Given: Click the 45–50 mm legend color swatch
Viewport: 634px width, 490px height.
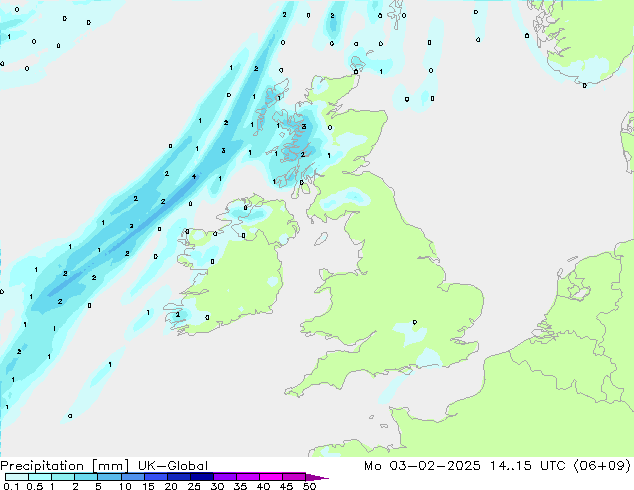Looking at the screenshot, I should [294, 477].
